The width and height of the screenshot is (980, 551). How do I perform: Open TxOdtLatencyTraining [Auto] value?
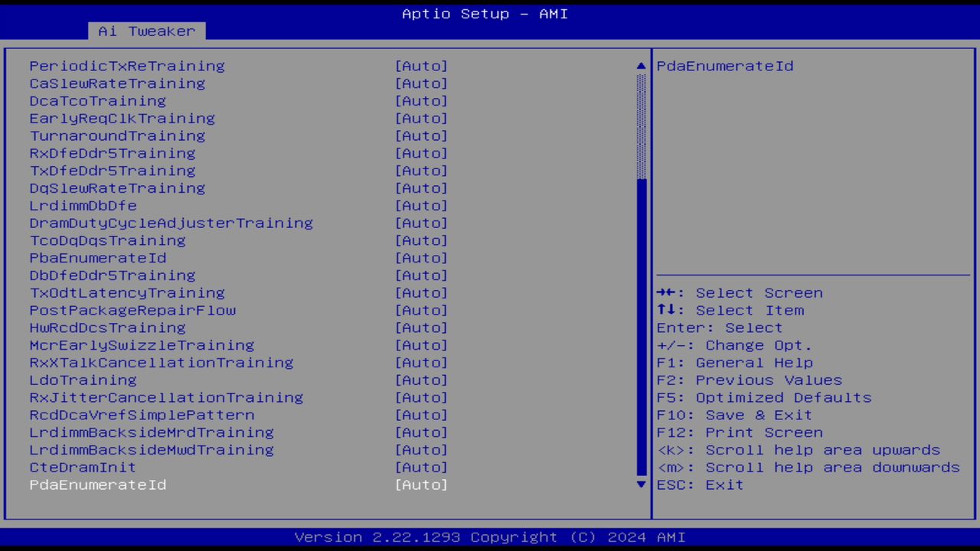[421, 293]
